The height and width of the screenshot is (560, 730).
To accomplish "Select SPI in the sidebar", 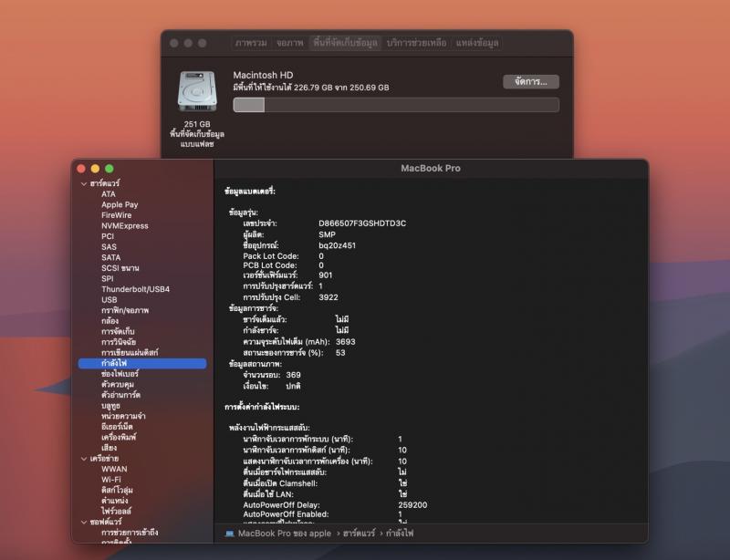I will click(x=107, y=279).
